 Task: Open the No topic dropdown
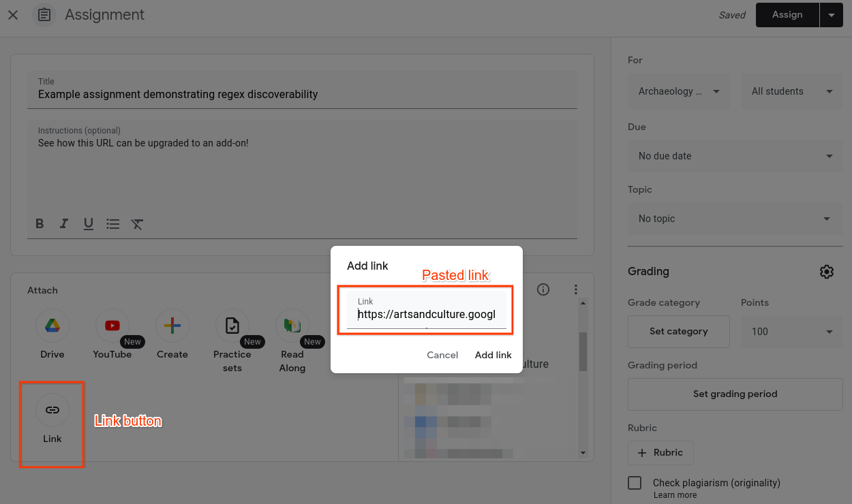[735, 219]
